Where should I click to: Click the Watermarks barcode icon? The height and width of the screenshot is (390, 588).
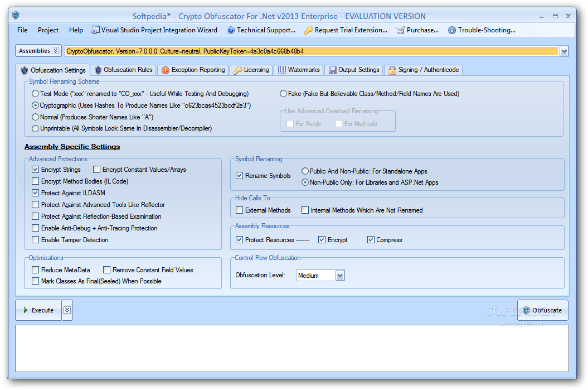pos(281,70)
